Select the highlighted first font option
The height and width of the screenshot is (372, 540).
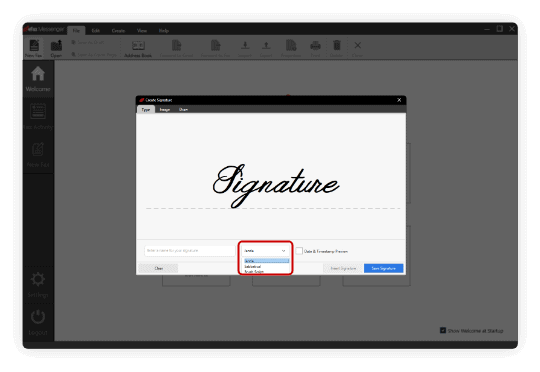[267, 261]
